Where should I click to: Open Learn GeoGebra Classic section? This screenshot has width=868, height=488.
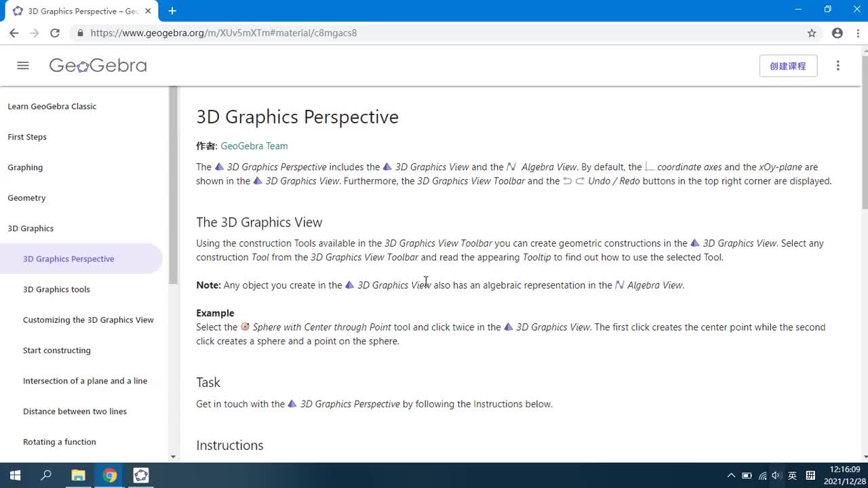coord(52,106)
